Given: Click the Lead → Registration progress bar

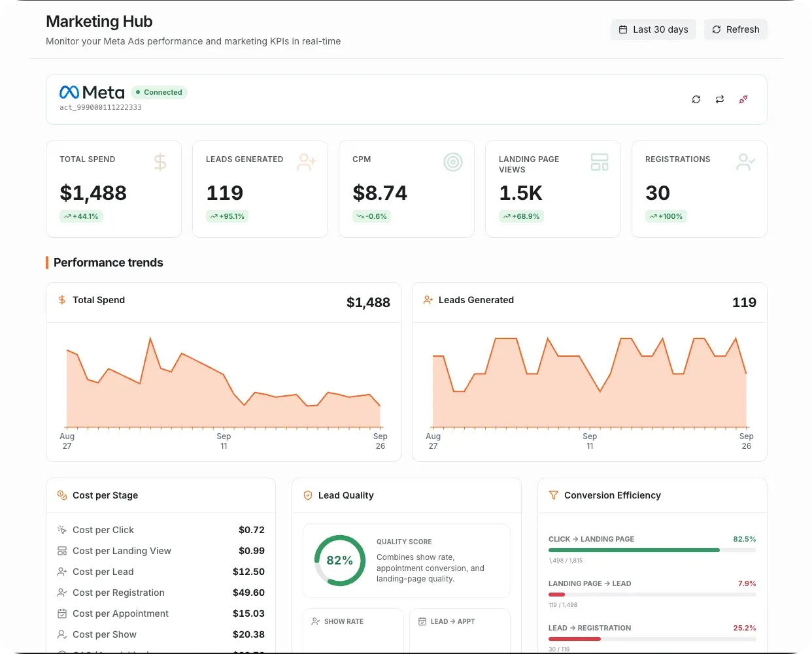Looking at the screenshot, I should click(x=652, y=639).
